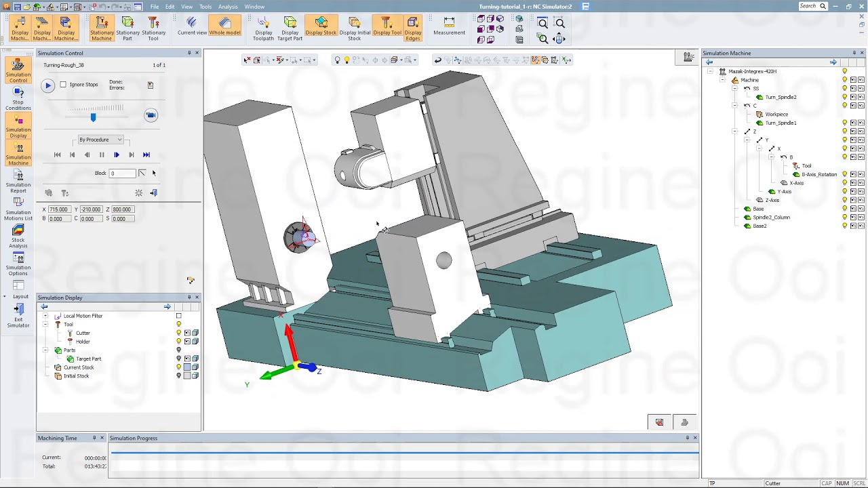868x488 pixels.
Task: Open the Window menu
Action: click(254, 7)
